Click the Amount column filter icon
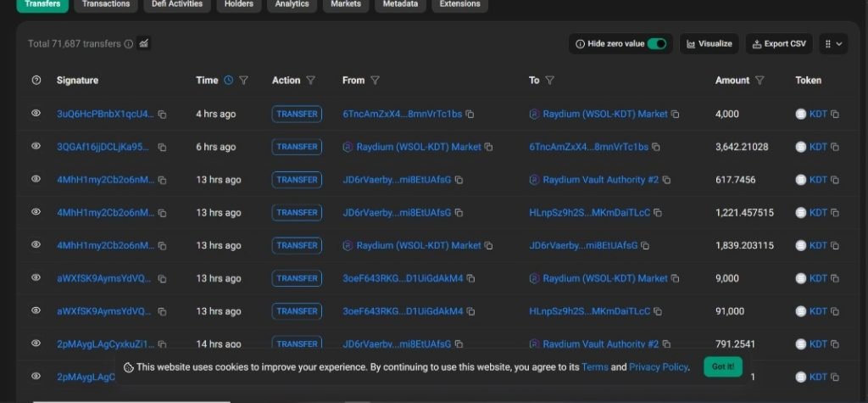The image size is (868, 403). pyautogui.click(x=759, y=81)
